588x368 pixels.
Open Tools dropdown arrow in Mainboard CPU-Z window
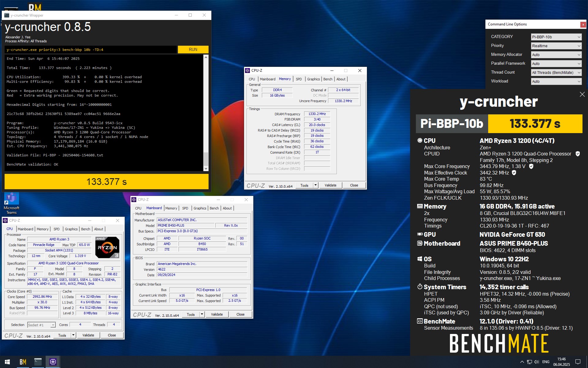(x=202, y=314)
